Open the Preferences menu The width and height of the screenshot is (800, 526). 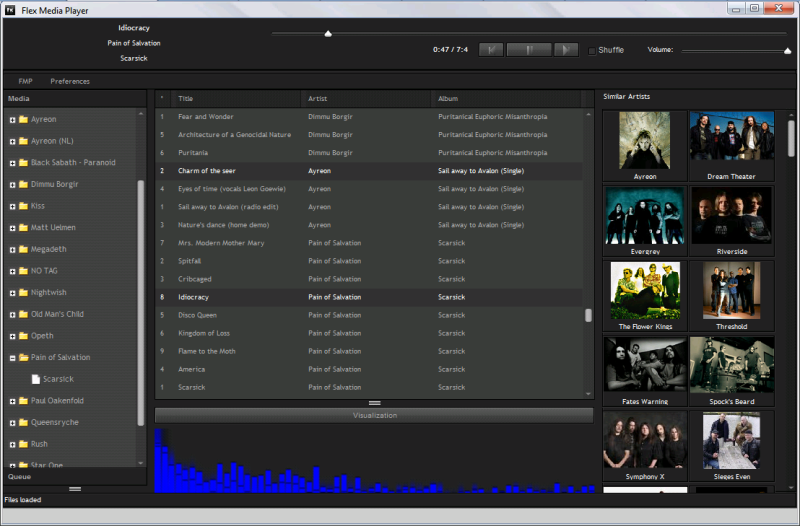point(70,81)
